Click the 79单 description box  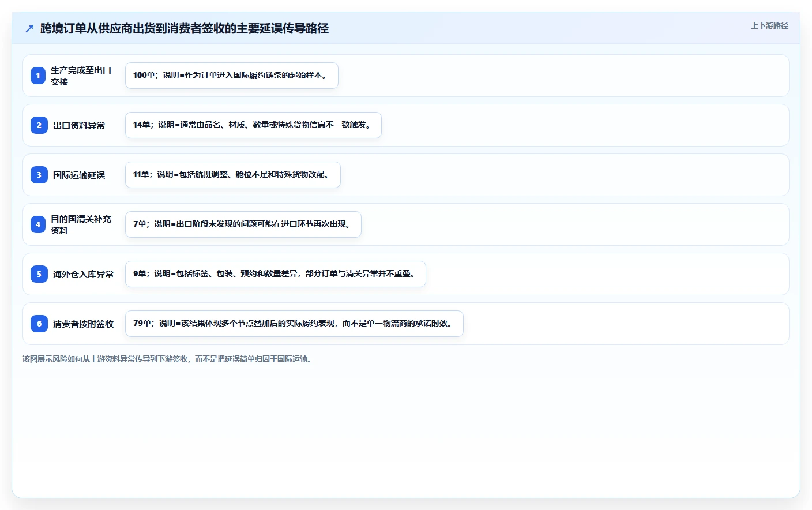(x=294, y=324)
